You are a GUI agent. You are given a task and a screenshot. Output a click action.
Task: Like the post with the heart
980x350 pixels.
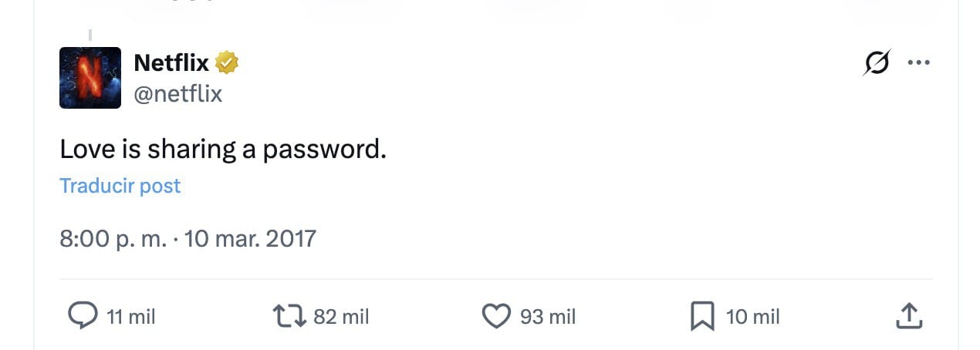tap(496, 315)
